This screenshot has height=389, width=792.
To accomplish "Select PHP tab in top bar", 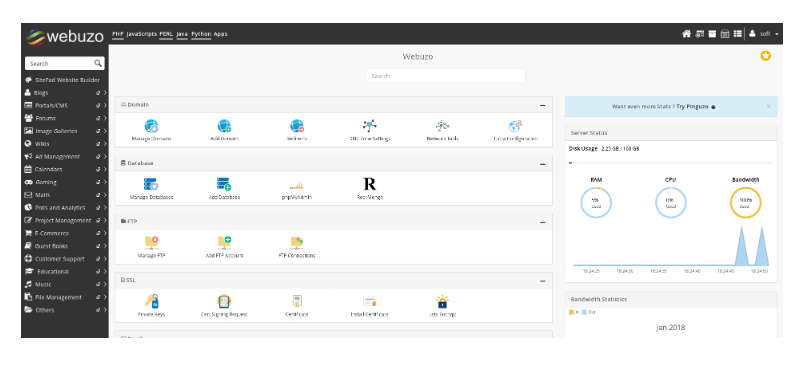I will coord(118,34).
